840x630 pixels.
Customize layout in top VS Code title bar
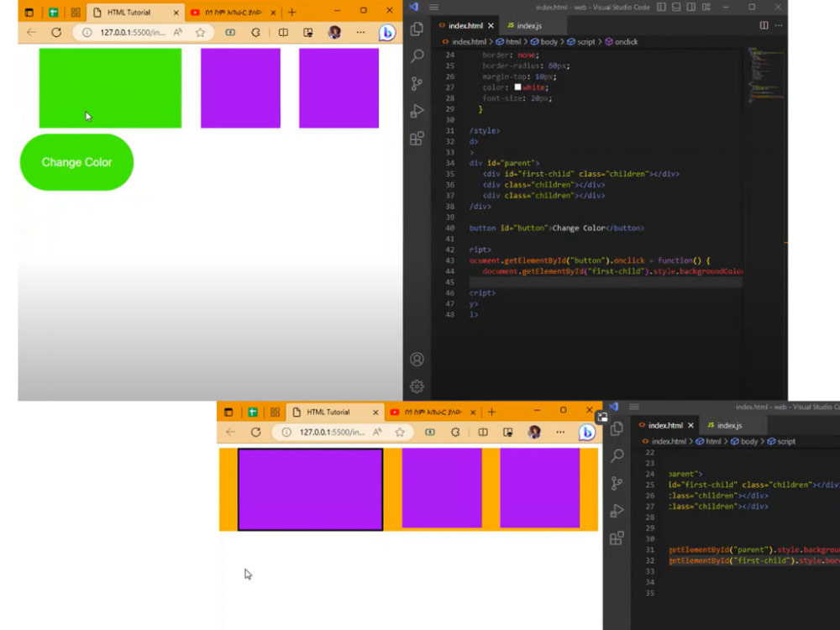tap(706, 7)
